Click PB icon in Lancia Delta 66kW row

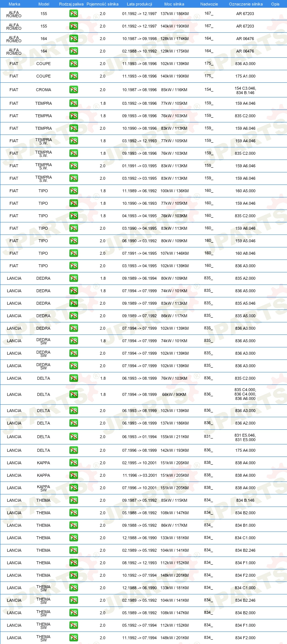(x=73, y=394)
